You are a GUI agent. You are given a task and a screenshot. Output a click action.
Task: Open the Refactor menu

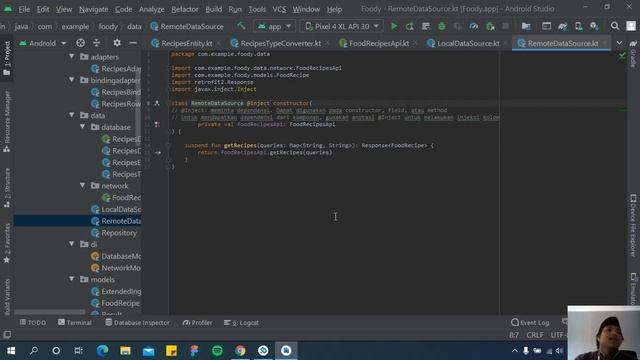click(184, 9)
